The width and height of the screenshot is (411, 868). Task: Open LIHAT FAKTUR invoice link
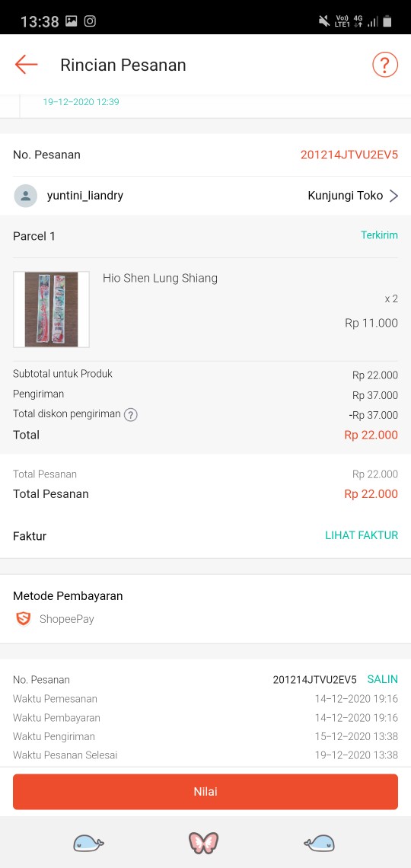[x=362, y=535]
